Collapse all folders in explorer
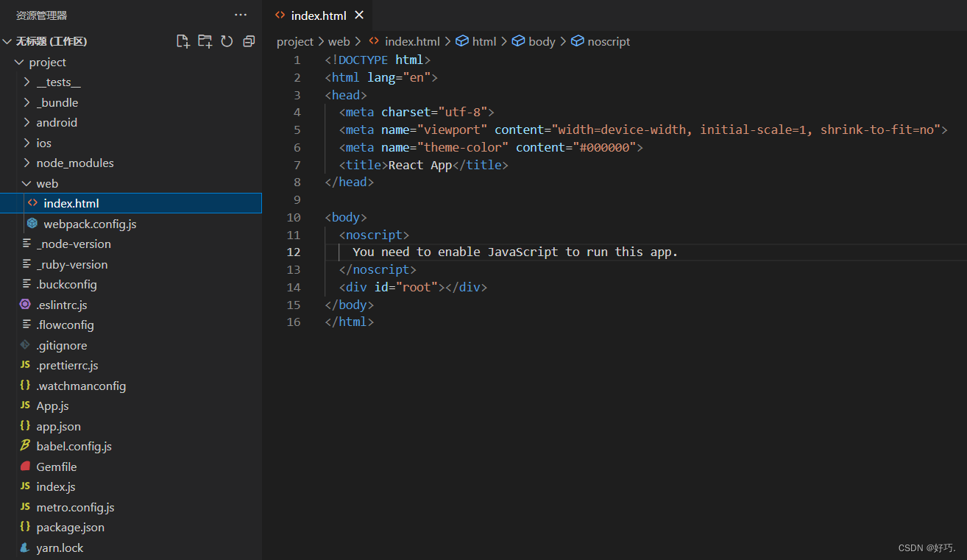This screenshot has height=560, width=967. (249, 41)
